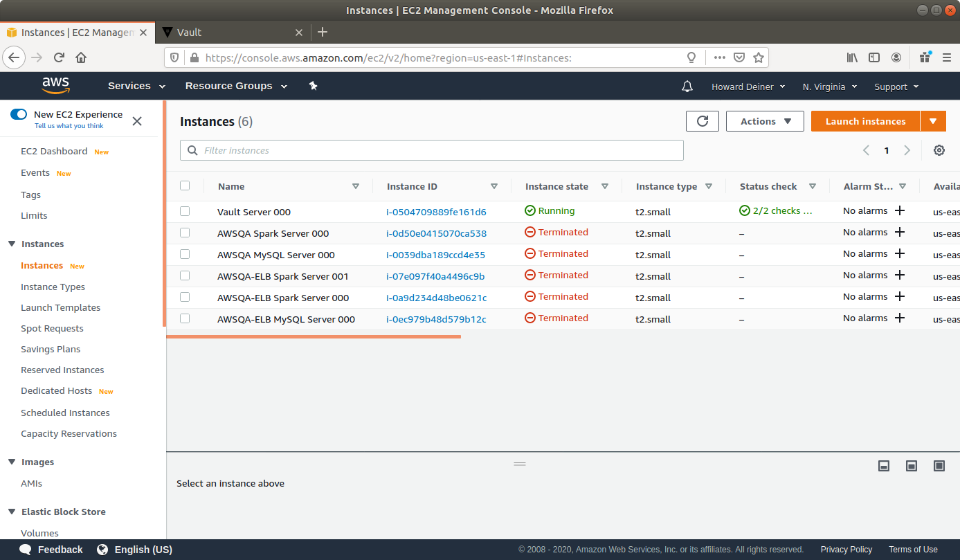Click the Filter instances search field
The width and height of the screenshot is (960, 560).
pyautogui.click(x=432, y=150)
